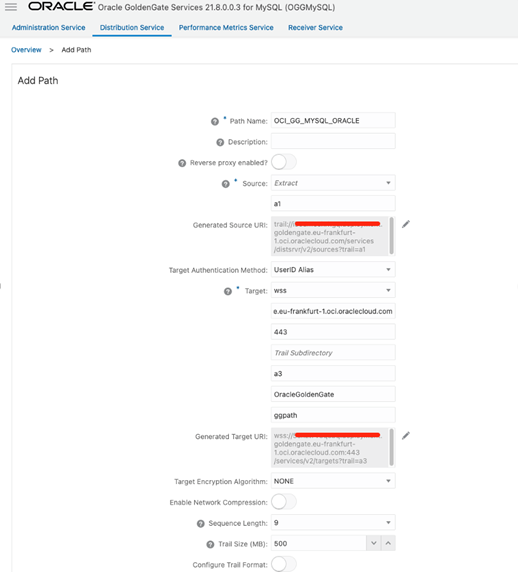
Task: Click the port field showing 443
Action: click(x=333, y=332)
